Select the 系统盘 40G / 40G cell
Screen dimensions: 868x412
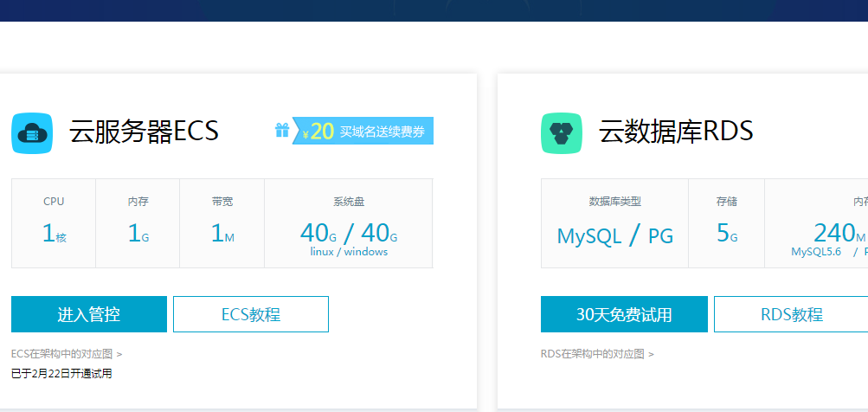pyautogui.click(x=349, y=223)
